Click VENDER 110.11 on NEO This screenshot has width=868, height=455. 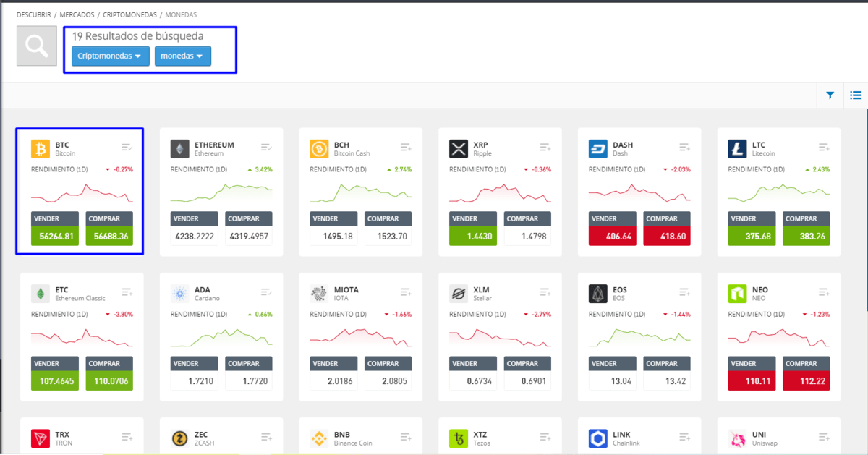pyautogui.click(x=752, y=373)
